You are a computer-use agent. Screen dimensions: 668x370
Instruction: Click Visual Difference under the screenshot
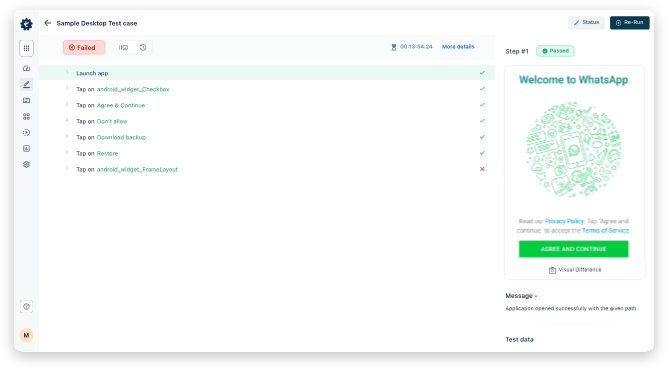point(575,270)
